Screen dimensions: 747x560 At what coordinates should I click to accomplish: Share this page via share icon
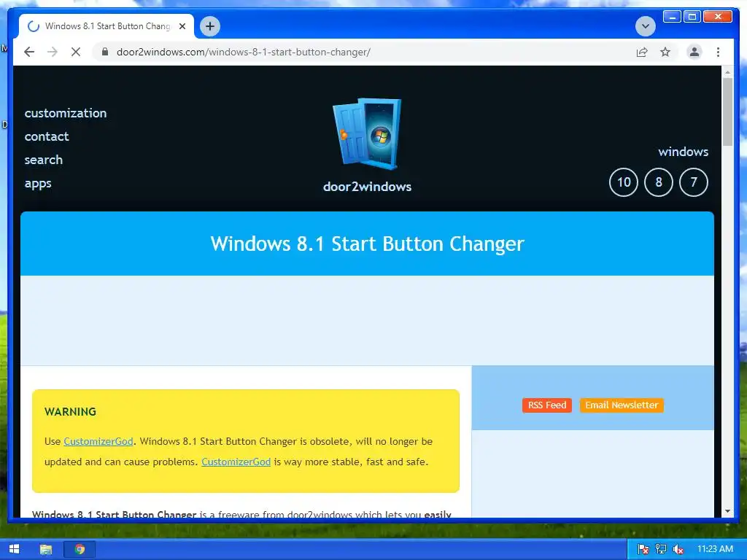click(642, 52)
